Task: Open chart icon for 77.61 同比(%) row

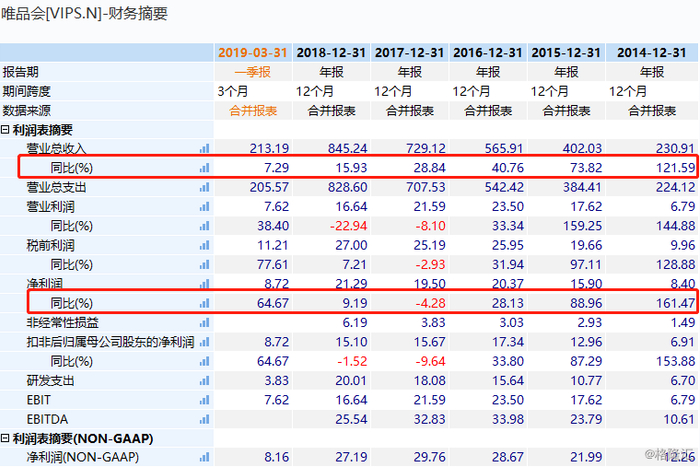Action: pyautogui.click(x=204, y=265)
